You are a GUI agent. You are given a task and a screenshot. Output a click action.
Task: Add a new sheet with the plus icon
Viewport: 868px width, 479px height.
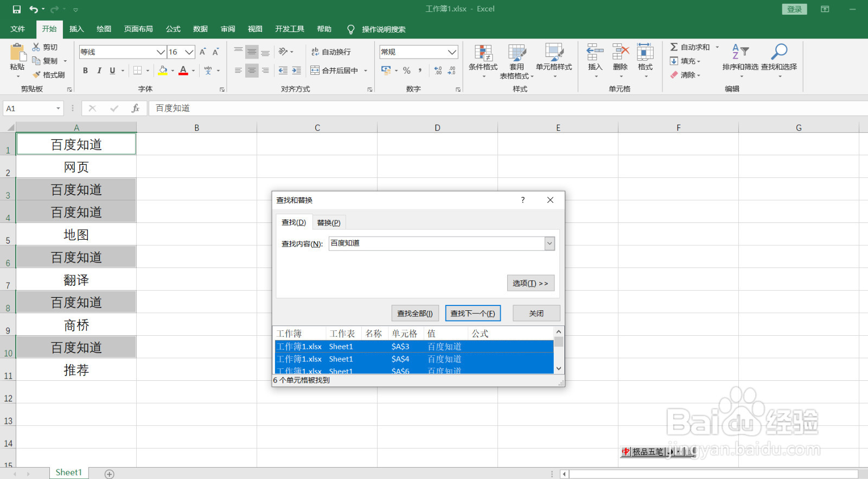click(110, 474)
